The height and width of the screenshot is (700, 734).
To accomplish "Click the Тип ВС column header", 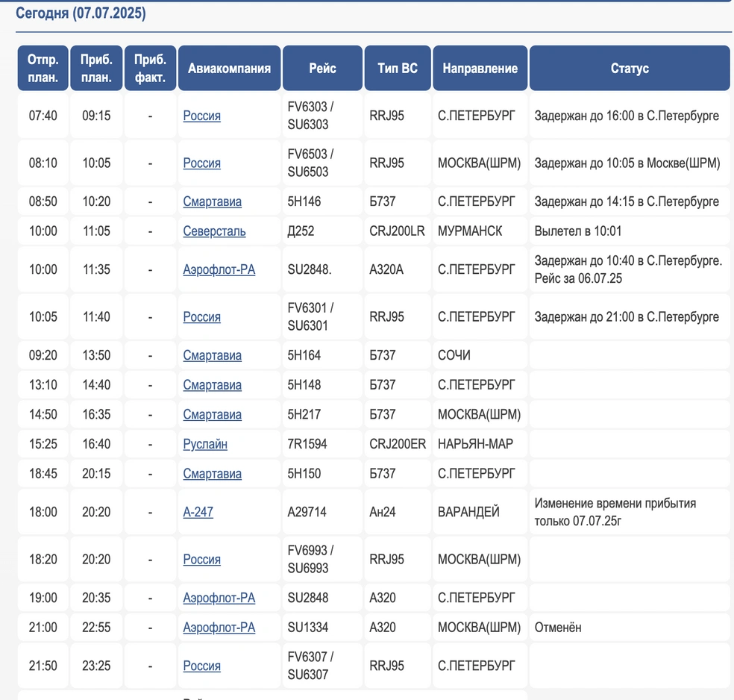I will coord(398,68).
